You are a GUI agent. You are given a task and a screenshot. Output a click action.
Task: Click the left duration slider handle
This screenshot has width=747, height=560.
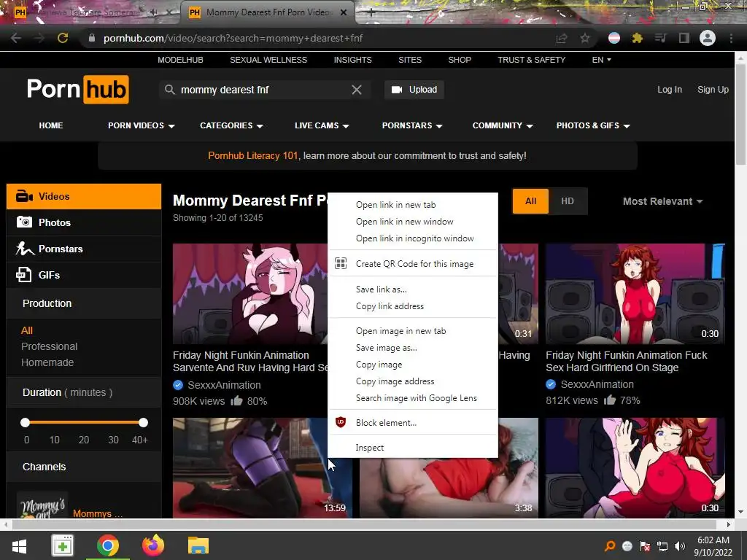tap(26, 422)
